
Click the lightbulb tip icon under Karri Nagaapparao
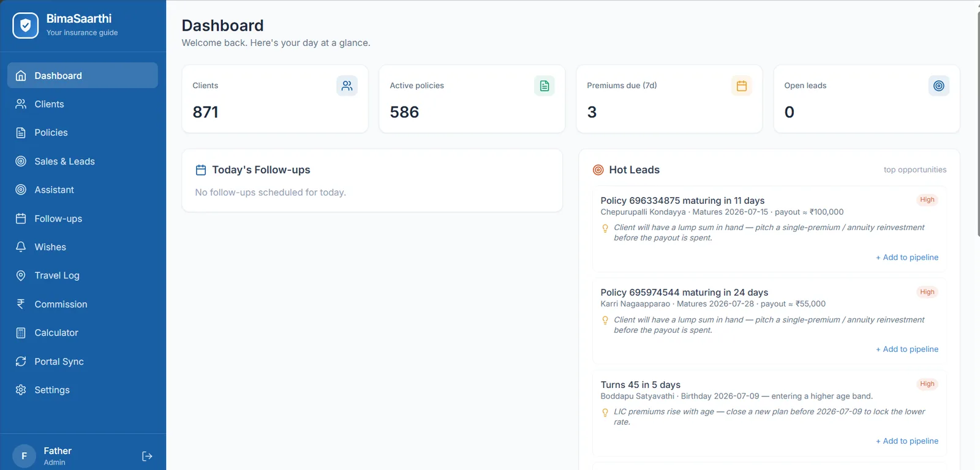click(x=605, y=320)
